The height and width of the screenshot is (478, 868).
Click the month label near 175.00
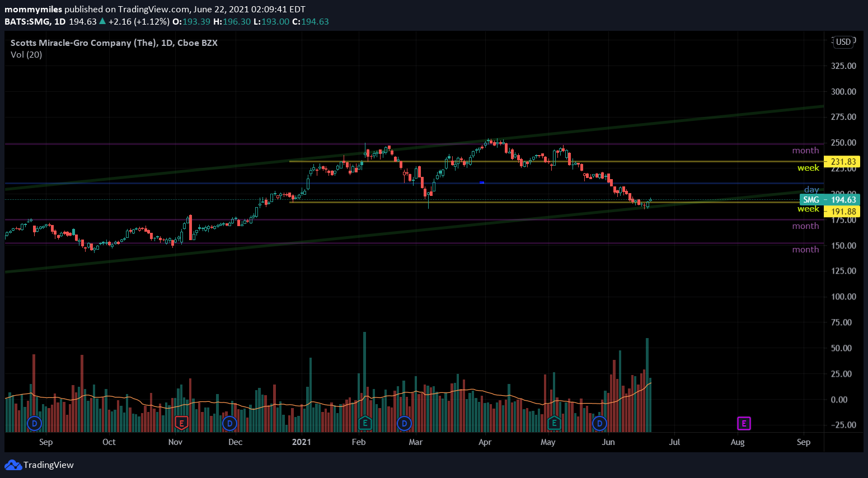805,226
